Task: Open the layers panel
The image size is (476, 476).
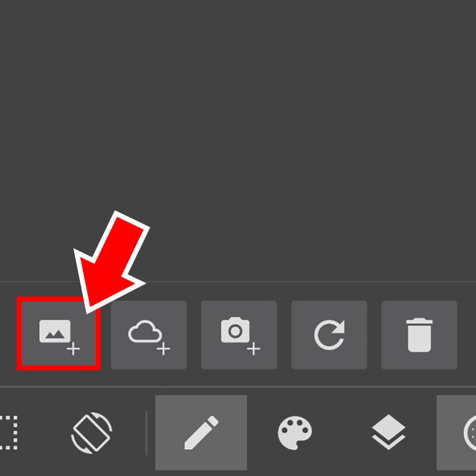Action: click(389, 432)
